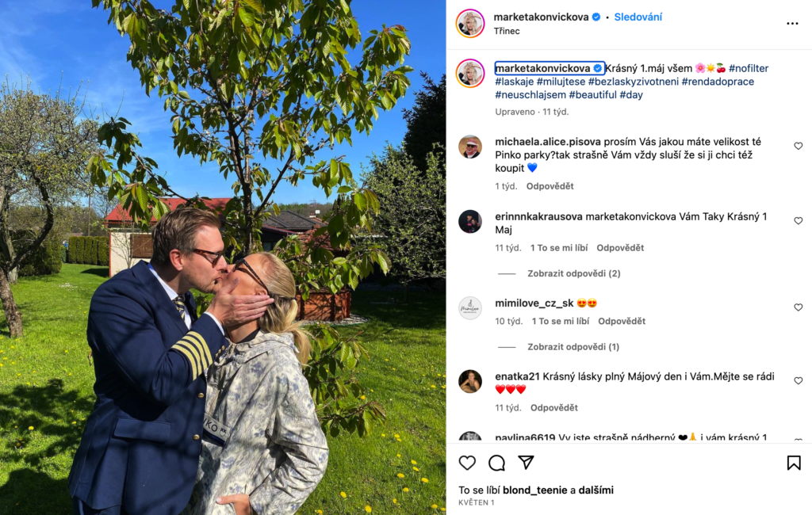Open the comment bubble icon
Screen dimensions: 812x515
pyautogui.click(x=496, y=463)
